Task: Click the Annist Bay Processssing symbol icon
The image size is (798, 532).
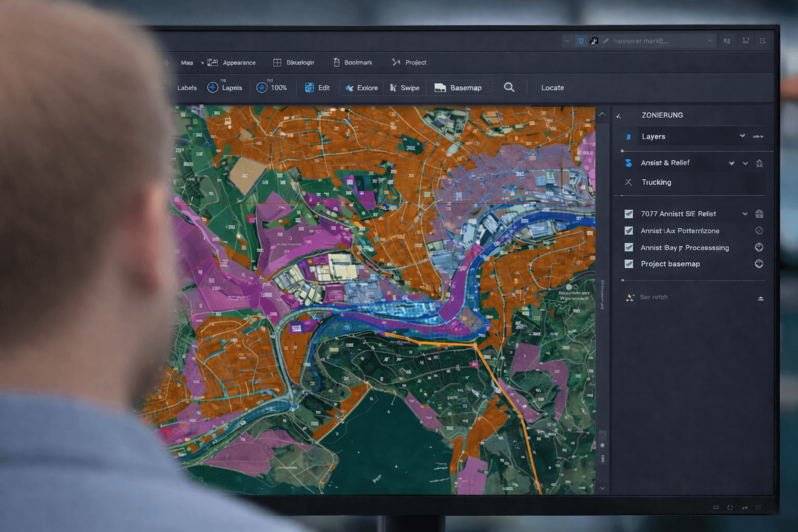Action: point(759,247)
